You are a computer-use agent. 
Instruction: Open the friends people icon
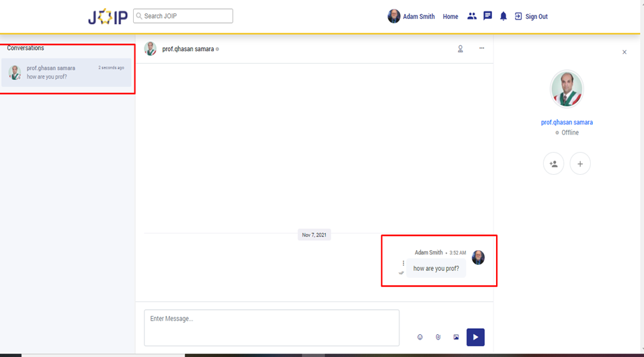(x=471, y=16)
